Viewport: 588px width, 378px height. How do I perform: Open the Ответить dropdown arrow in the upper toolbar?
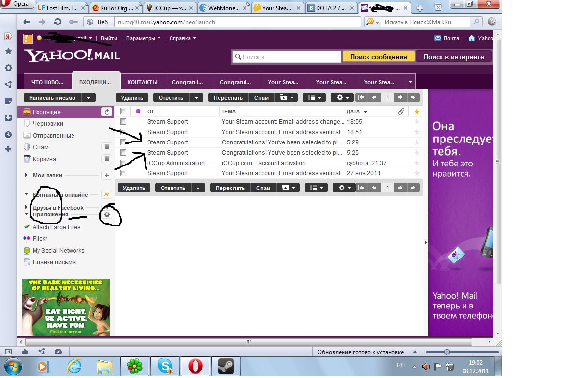[196, 98]
